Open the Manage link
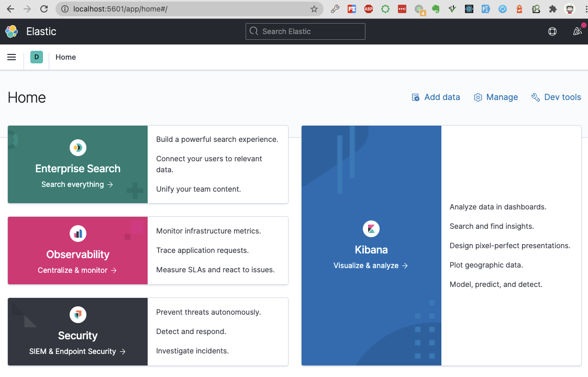This screenshot has width=588, height=377. click(x=495, y=97)
